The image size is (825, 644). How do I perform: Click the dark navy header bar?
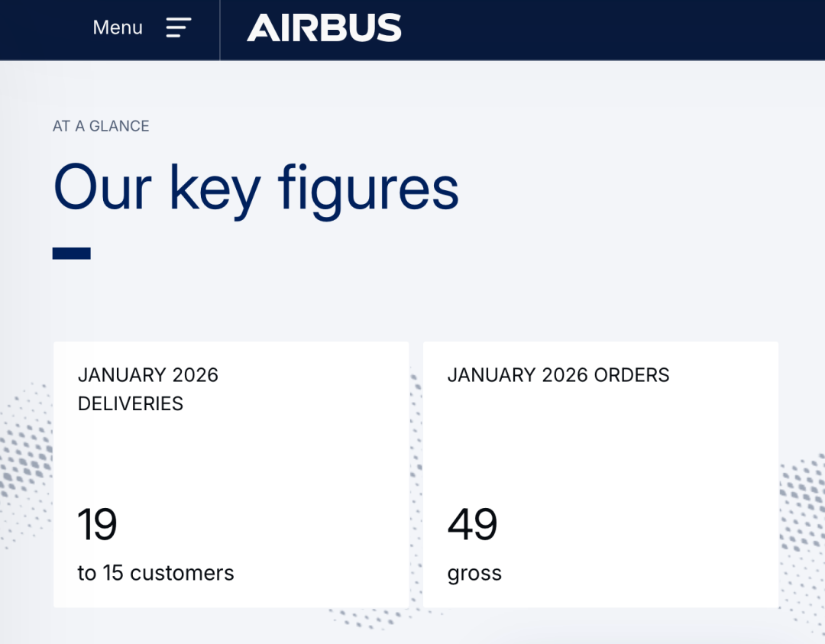611,29
